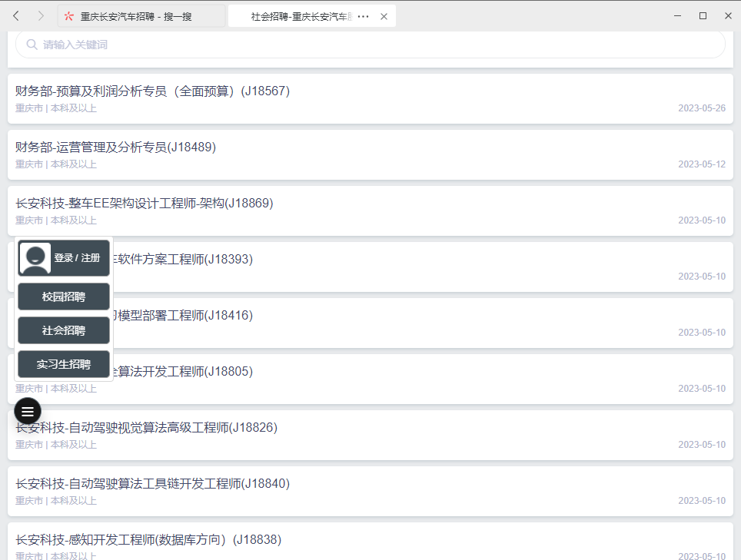Click date 2023-05-26 on J18567 row
The image size is (741, 560).
[x=702, y=108]
